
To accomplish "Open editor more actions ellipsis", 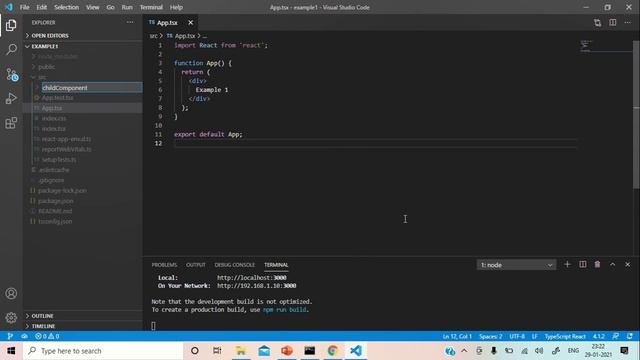I will tap(627, 22).
